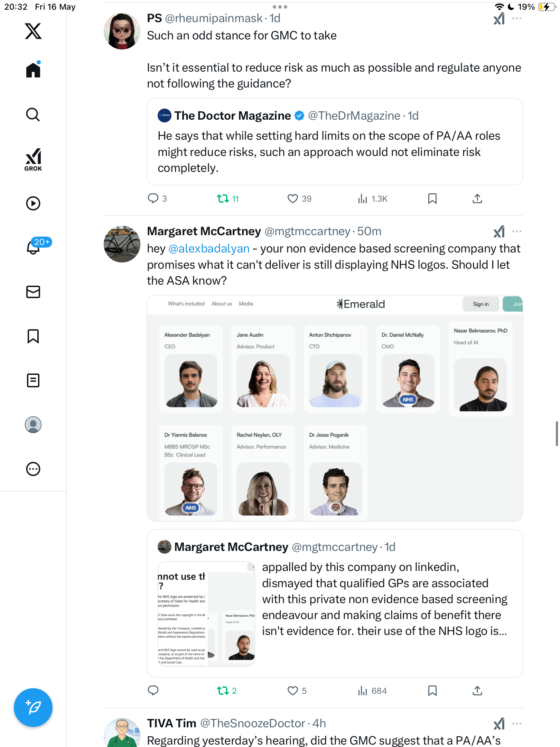Open Grok in the sidebar
The image size is (560, 747).
(x=33, y=160)
